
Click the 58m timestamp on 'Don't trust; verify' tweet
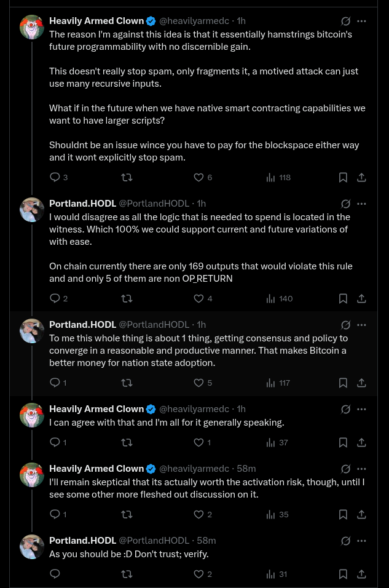click(206, 541)
